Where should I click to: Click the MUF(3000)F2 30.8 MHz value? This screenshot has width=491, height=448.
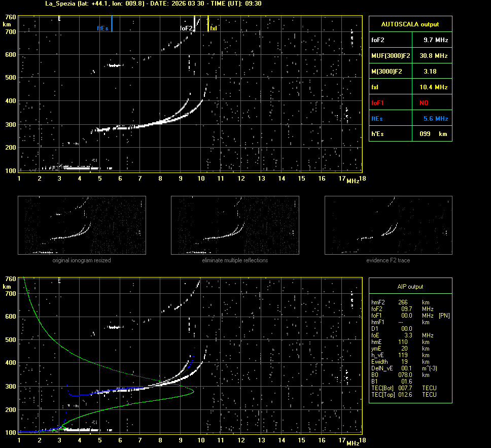435,55
